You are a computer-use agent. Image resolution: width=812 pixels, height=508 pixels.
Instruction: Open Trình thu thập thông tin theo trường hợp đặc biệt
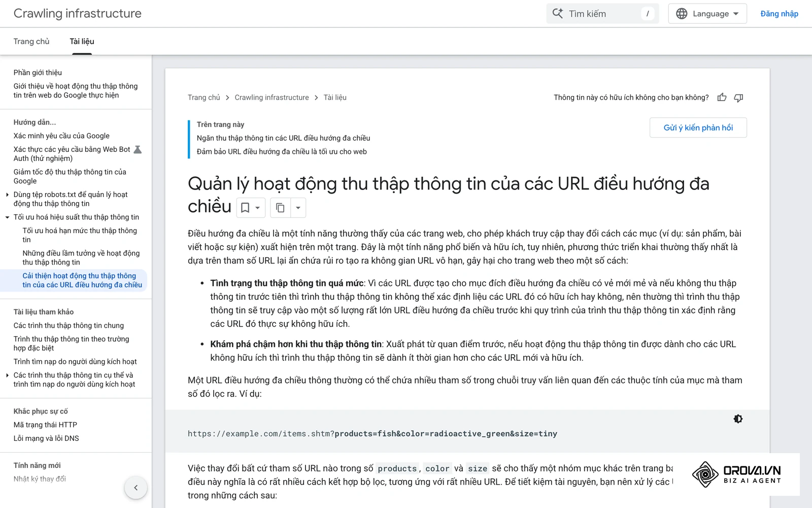coord(72,343)
